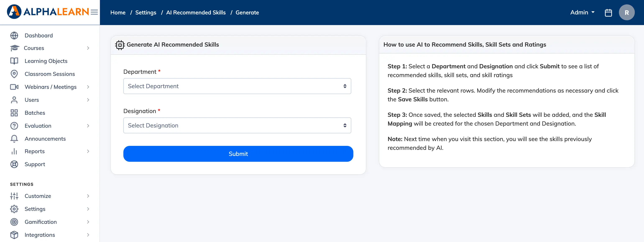The width and height of the screenshot is (644, 242).
Task: Expand the Gamification submenu chevron
Action: click(88, 222)
